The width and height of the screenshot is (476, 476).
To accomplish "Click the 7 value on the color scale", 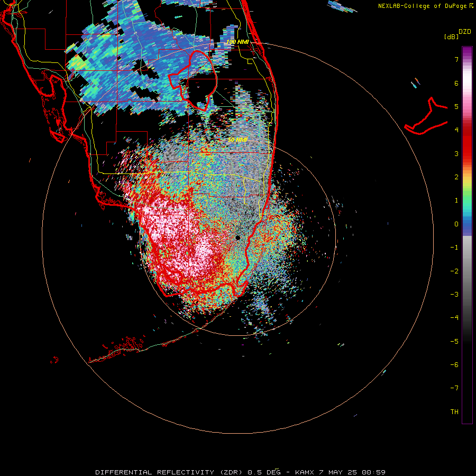I will tap(456, 59).
